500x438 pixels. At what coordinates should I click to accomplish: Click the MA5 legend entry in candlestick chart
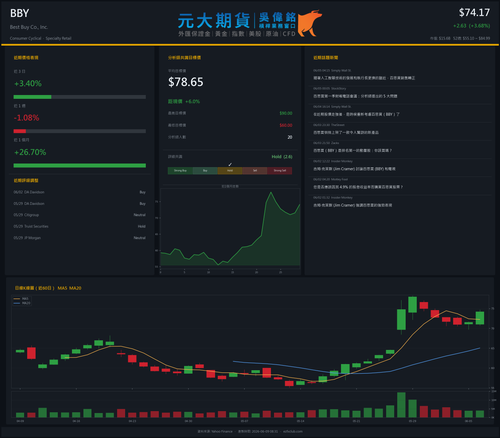22,299
